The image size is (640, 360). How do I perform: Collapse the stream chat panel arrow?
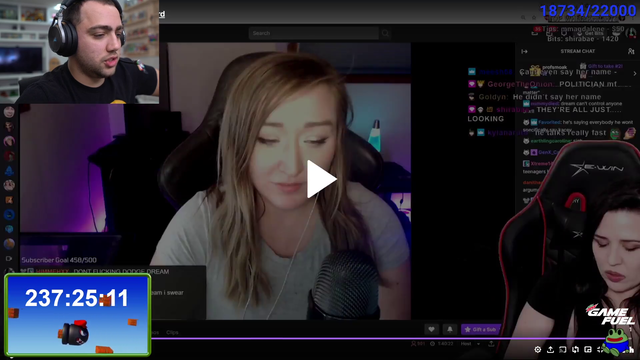point(524,51)
